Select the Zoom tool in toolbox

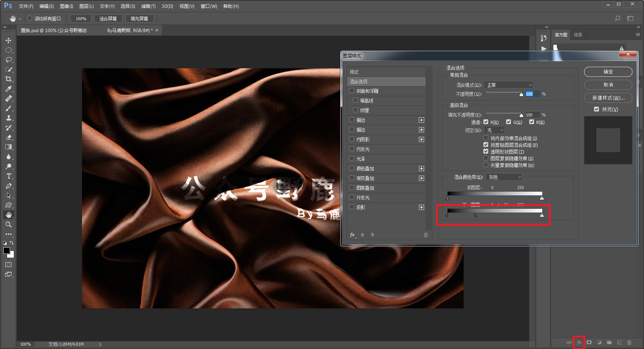[9, 224]
